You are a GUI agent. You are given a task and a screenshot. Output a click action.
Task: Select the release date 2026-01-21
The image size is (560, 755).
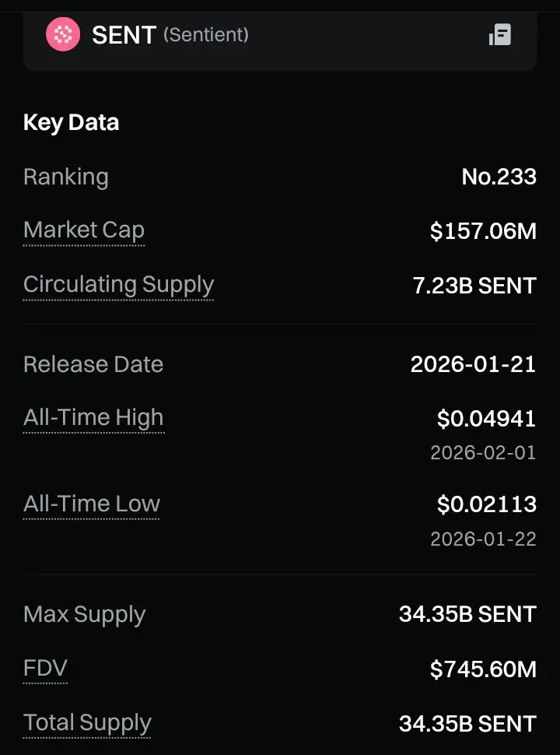click(x=474, y=364)
